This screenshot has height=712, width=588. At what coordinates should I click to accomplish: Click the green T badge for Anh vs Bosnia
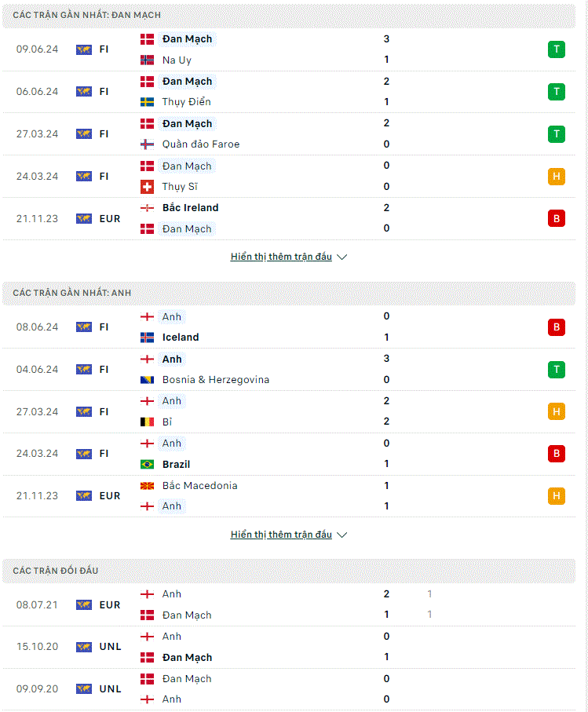pos(557,369)
